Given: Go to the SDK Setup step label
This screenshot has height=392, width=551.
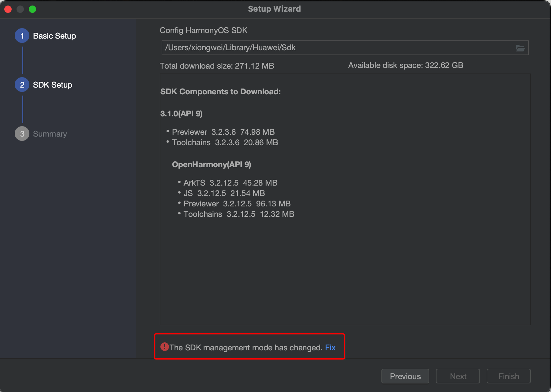Looking at the screenshot, I should click(53, 85).
